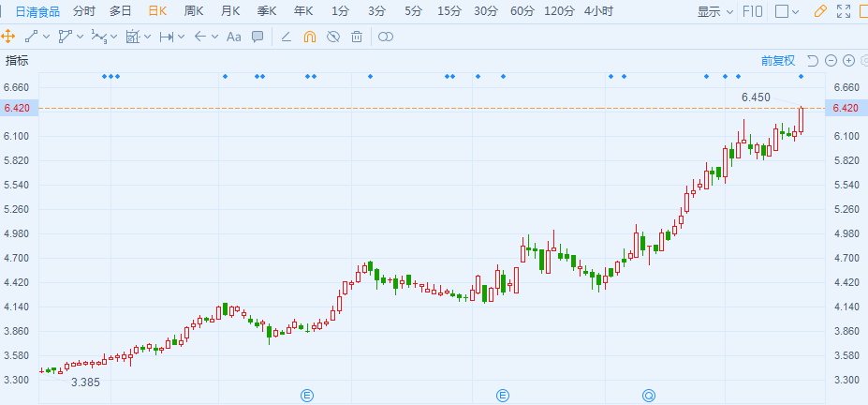Select the left arrow annotation tool
Image resolution: width=868 pixels, height=405 pixels.
199,37
